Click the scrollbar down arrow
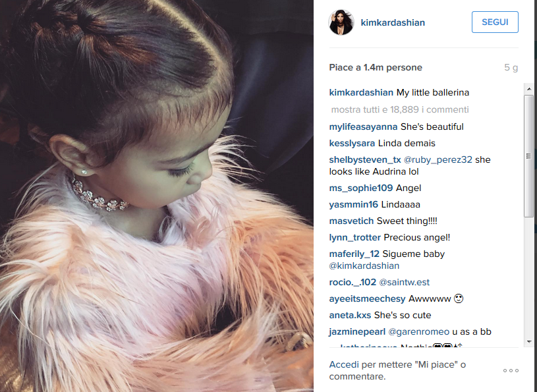This screenshot has width=537, height=392. tap(529, 341)
